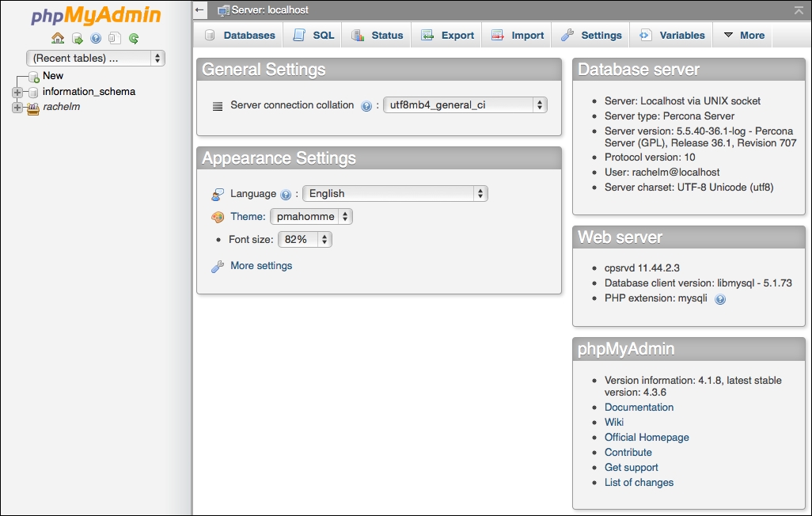Open the Recent tables dropdown
The image size is (812, 516).
95,58
